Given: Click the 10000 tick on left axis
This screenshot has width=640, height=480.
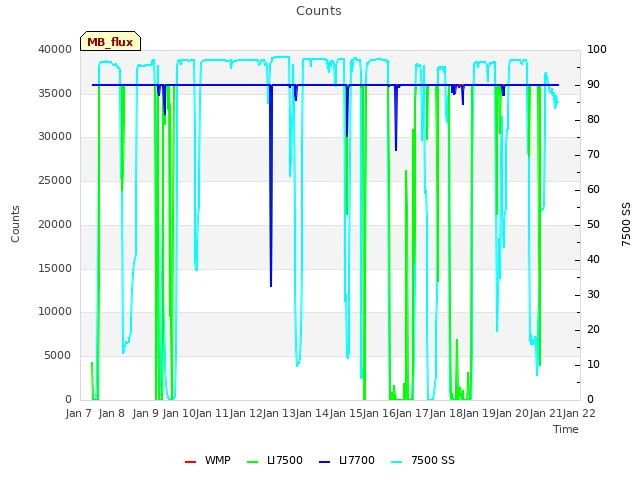Looking at the screenshot, I should (55, 312).
